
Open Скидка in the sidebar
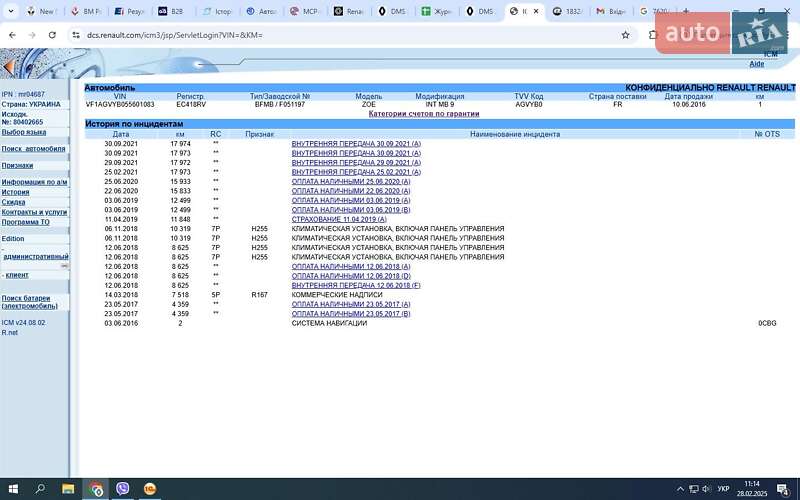(13, 202)
